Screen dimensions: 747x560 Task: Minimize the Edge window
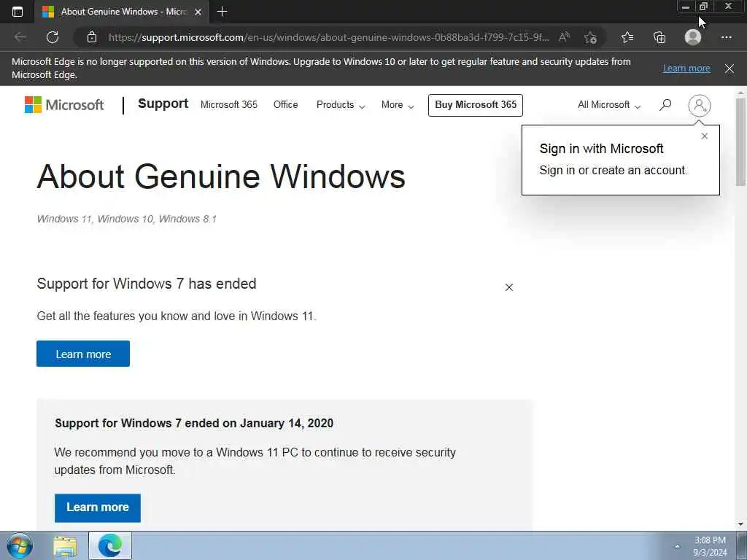[x=686, y=7]
